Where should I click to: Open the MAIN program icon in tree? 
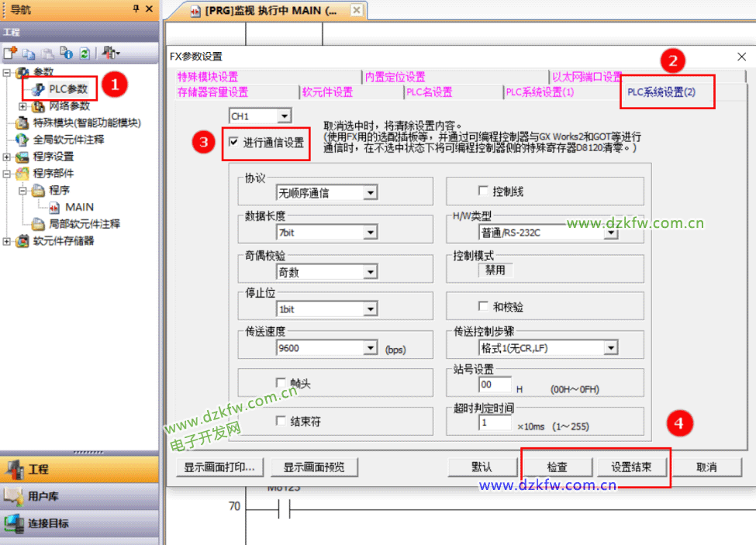(x=55, y=207)
